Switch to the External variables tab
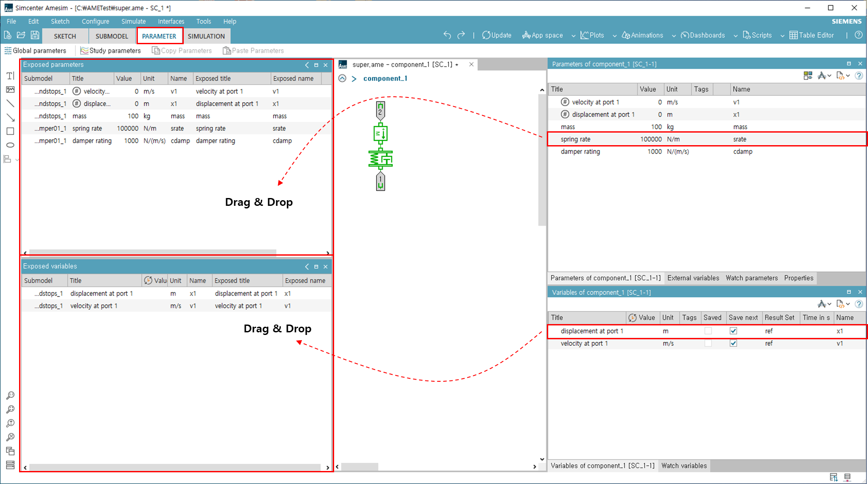Screen dimensions: 868x484 [x=693, y=278]
